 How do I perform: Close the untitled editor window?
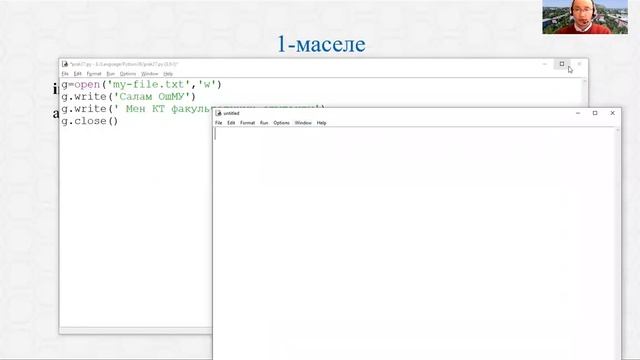point(613,113)
